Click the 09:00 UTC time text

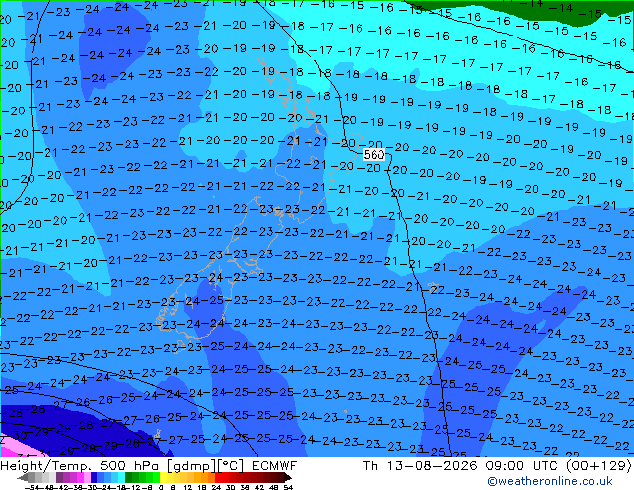pyautogui.click(x=524, y=466)
